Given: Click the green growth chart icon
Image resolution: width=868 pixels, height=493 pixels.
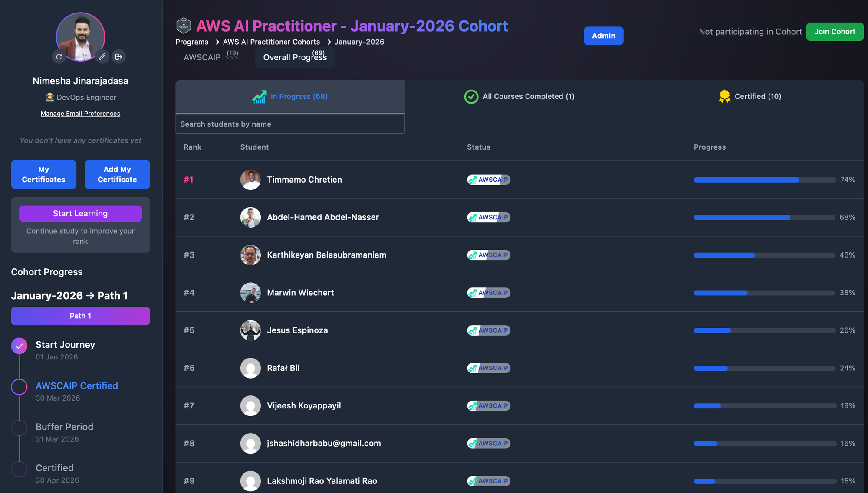Looking at the screenshot, I should click(x=260, y=97).
